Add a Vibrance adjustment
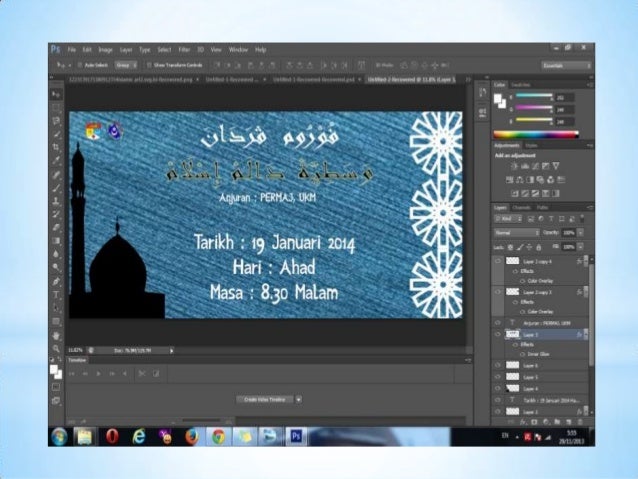 [x=556, y=166]
